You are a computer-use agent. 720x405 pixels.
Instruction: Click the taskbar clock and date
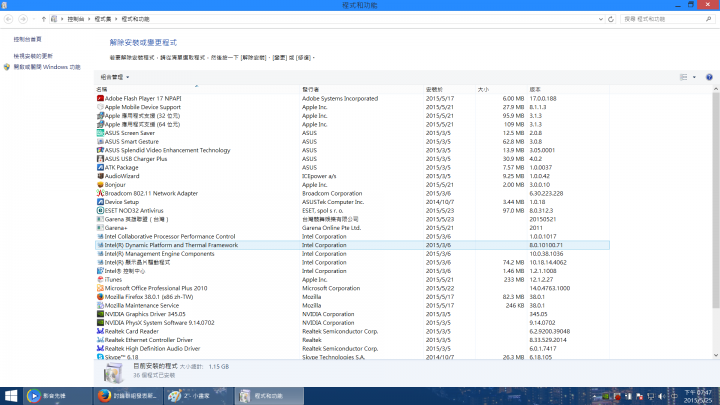[698, 396]
